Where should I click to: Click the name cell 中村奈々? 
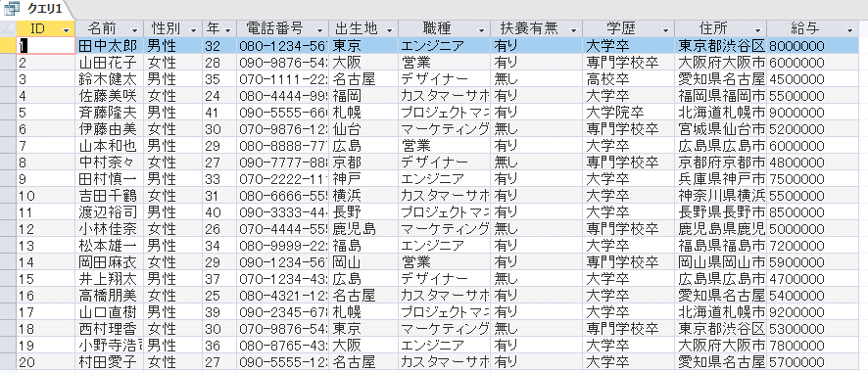pyautogui.click(x=110, y=163)
